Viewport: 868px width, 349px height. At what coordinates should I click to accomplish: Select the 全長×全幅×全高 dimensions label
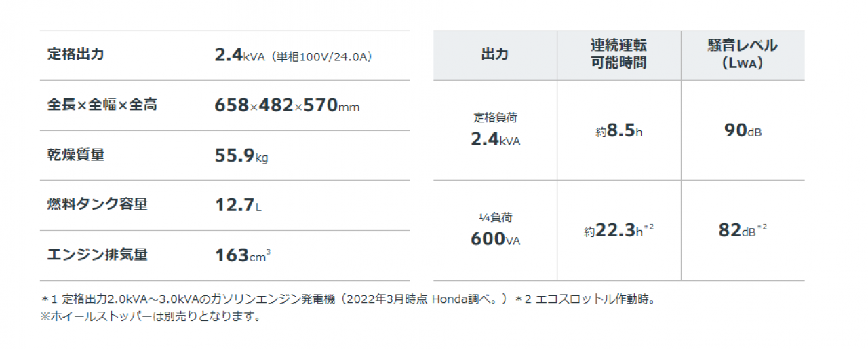coord(102,105)
